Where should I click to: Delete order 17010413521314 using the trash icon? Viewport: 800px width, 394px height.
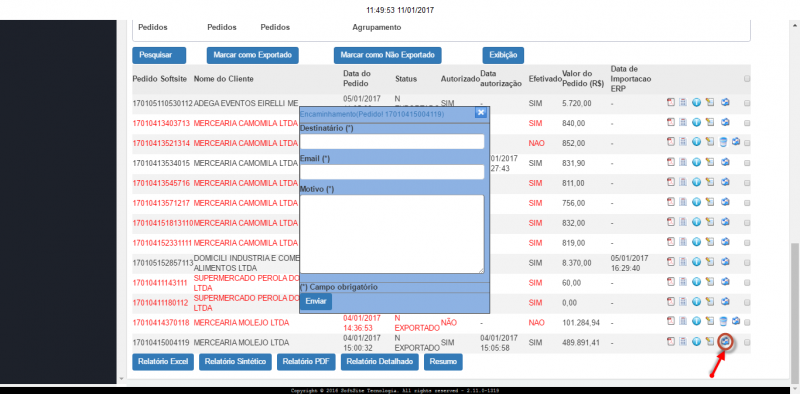(x=722, y=142)
